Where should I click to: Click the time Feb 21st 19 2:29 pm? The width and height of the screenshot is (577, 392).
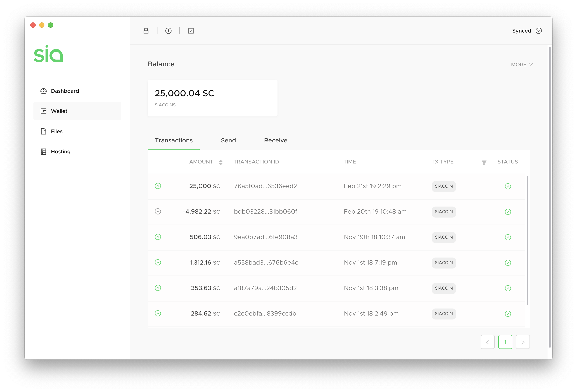(x=372, y=186)
